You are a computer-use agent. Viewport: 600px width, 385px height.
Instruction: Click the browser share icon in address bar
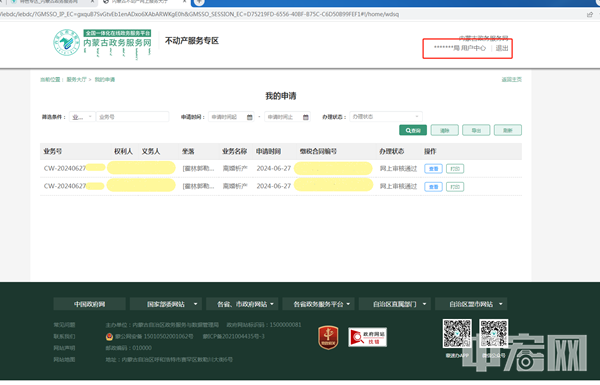pos(589,15)
